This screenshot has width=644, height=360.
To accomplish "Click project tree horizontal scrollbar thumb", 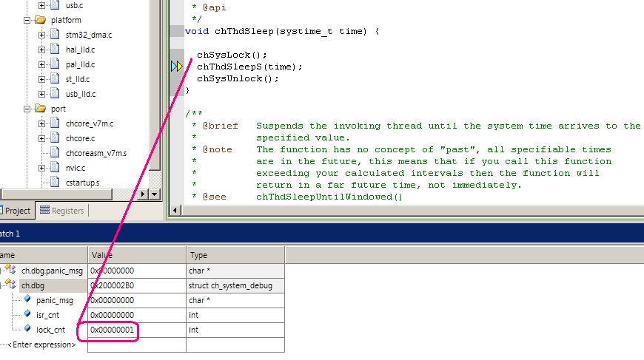I will pos(56,194).
